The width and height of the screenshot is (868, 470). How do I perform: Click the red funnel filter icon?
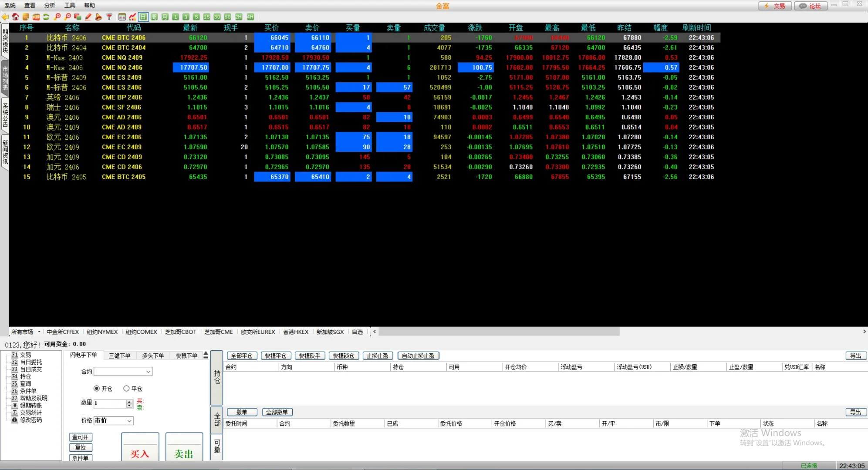coord(109,17)
